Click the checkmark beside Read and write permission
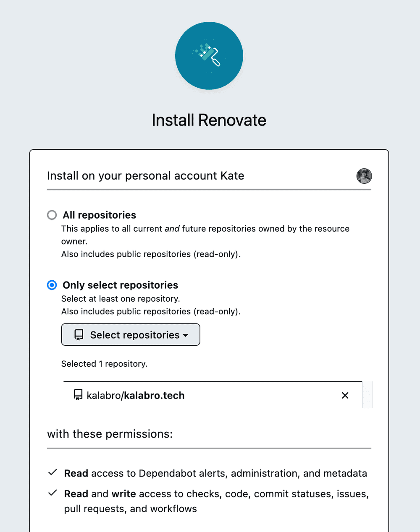This screenshot has width=420, height=532. tap(52, 493)
